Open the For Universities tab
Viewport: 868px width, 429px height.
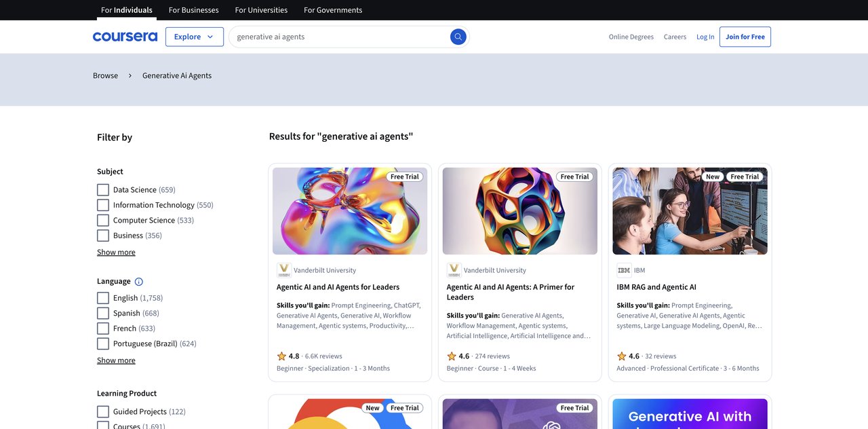point(261,10)
